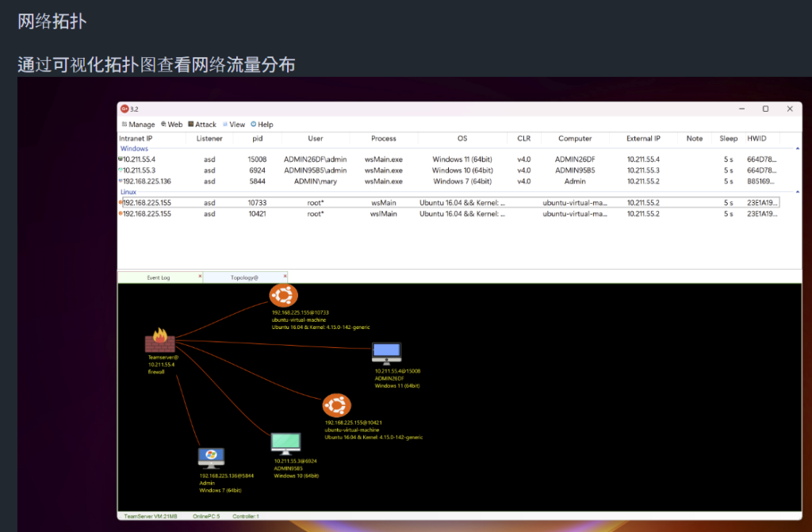
Task: Click the grid icon beside Manage menu
Action: coord(123,124)
